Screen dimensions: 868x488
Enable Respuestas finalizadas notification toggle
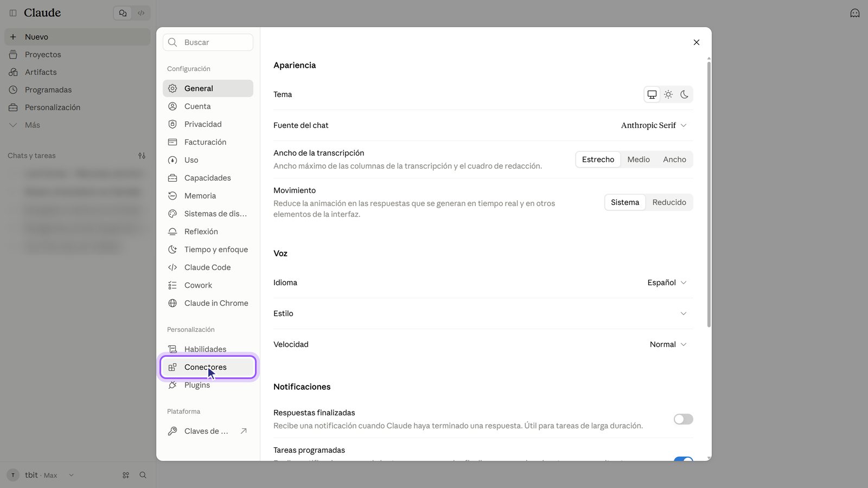click(684, 419)
